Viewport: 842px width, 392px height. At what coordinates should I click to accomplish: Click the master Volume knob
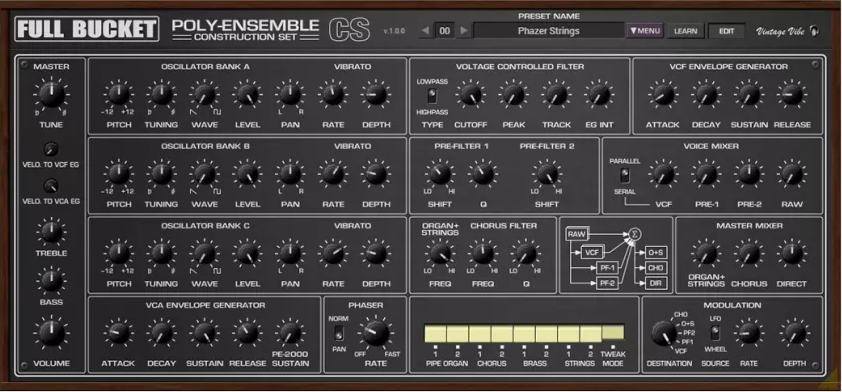pyautogui.click(x=51, y=333)
